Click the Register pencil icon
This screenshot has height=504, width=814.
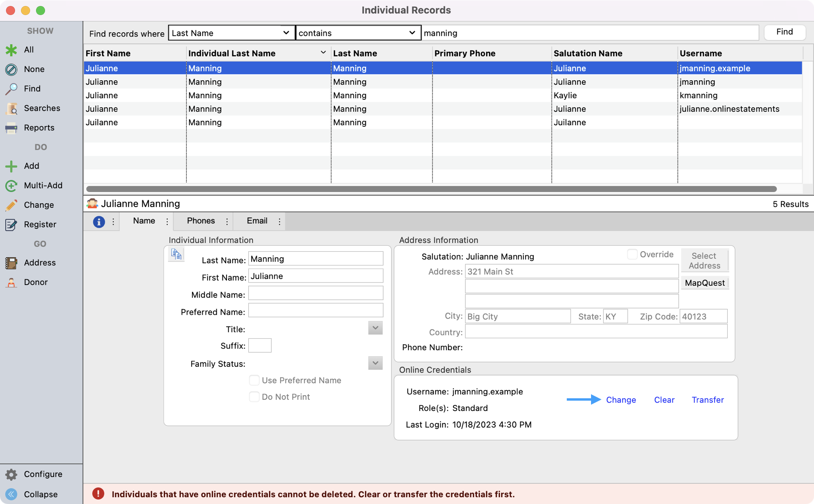pyautogui.click(x=11, y=224)
